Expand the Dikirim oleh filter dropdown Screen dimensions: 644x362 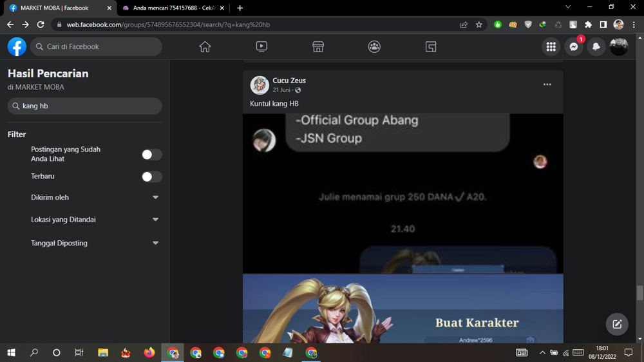[155, 197]
